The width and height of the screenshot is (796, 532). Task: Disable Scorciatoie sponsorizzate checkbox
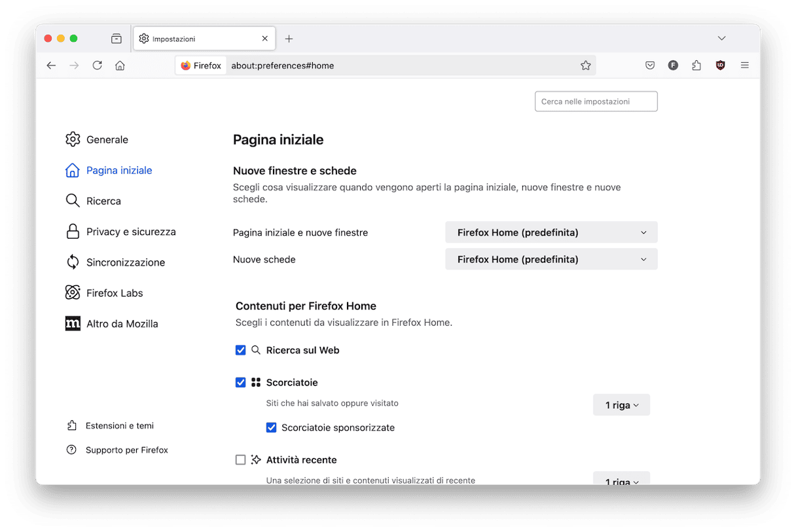pos(271,427)
